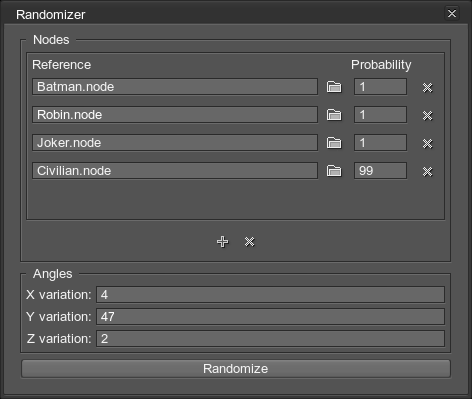Click the Nodes group label
Image resolution: width=472 pixels, height=399 pixels.
(51, 40)
